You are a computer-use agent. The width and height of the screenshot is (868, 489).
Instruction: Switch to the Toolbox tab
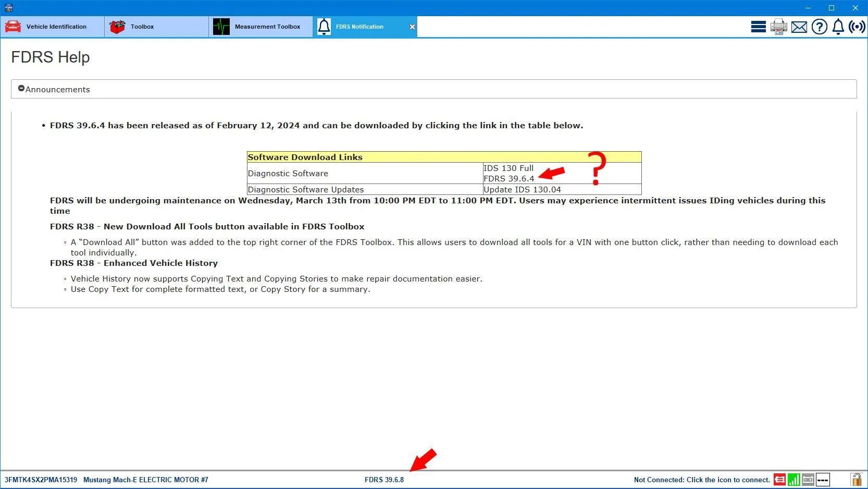tap(156, 27)
